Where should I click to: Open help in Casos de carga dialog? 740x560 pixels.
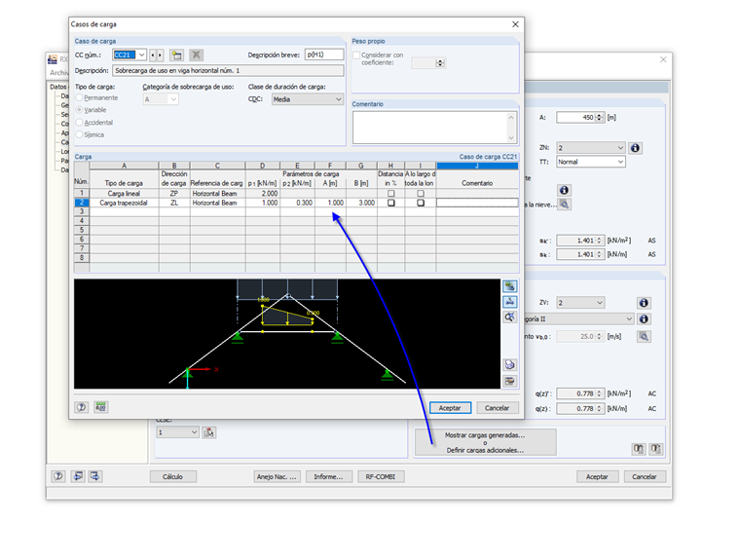(x=81, y=407)
